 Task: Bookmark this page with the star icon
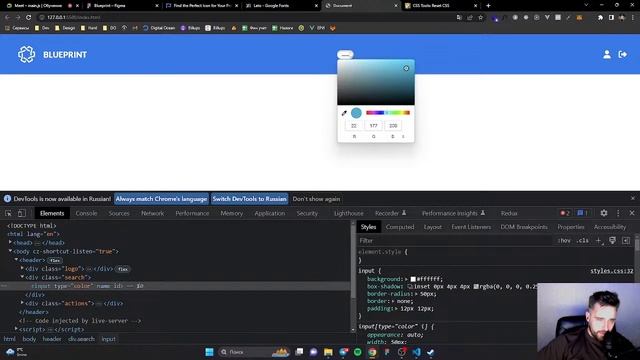480,17
